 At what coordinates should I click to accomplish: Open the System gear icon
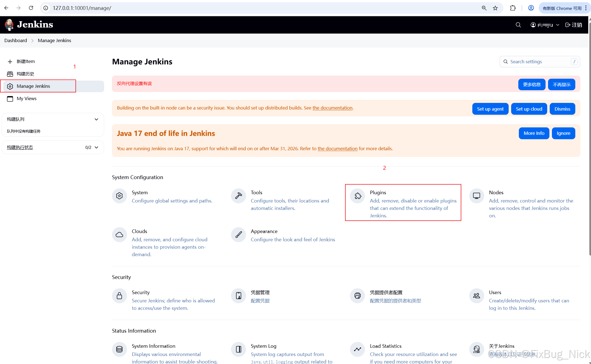120,196
